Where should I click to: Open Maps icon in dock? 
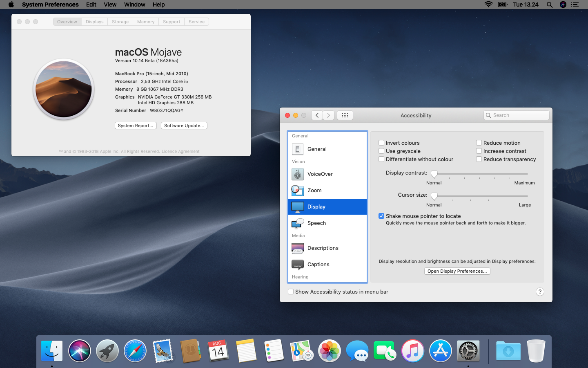coord(302,351)
